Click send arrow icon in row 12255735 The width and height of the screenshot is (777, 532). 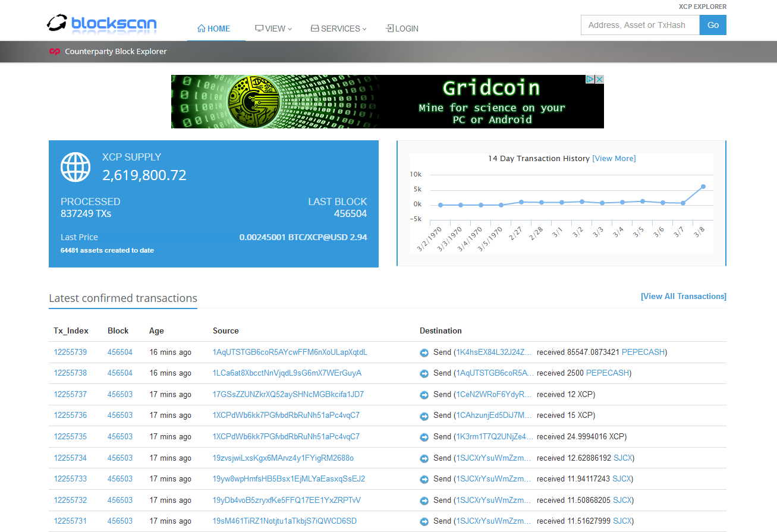point(424,437)
